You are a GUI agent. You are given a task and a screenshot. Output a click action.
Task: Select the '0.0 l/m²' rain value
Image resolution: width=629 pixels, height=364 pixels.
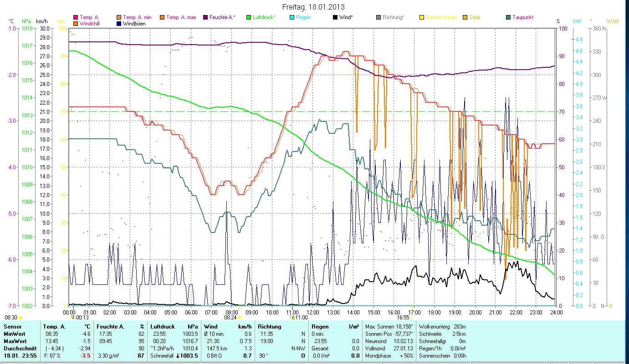click(x=321, y=355)
